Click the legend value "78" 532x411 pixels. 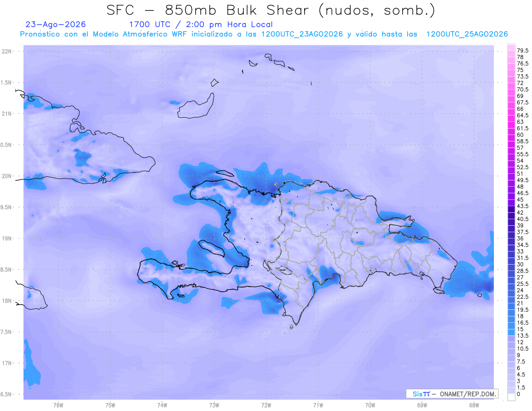pos(520,57)
